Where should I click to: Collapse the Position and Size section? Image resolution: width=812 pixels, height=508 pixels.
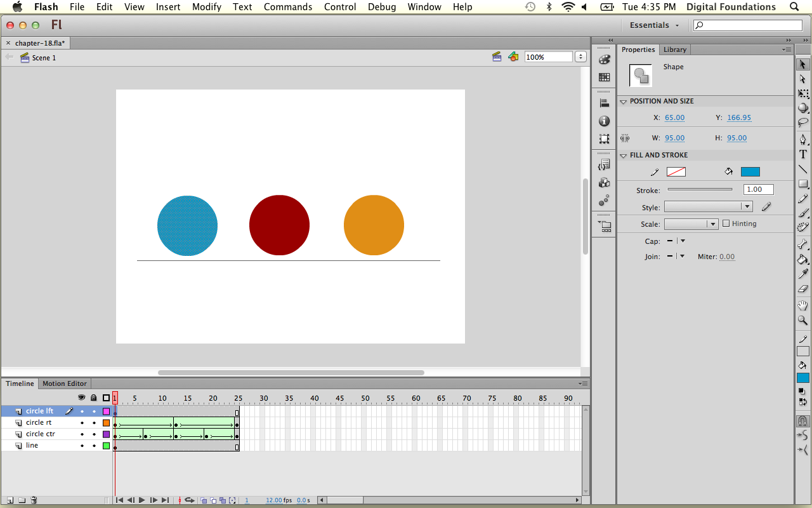[x=624, y=102]
